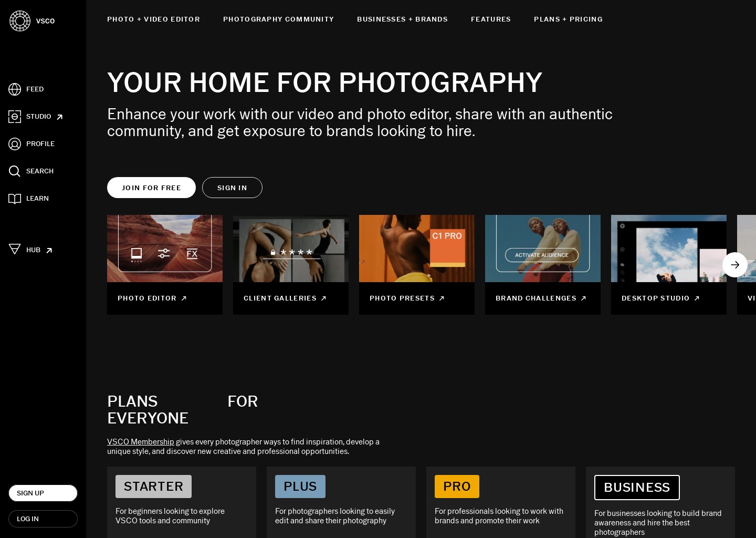The height and width of the screenshot is (538, 756).
Task: Open Search with the magnifier icon
Action: coord(15,171)
